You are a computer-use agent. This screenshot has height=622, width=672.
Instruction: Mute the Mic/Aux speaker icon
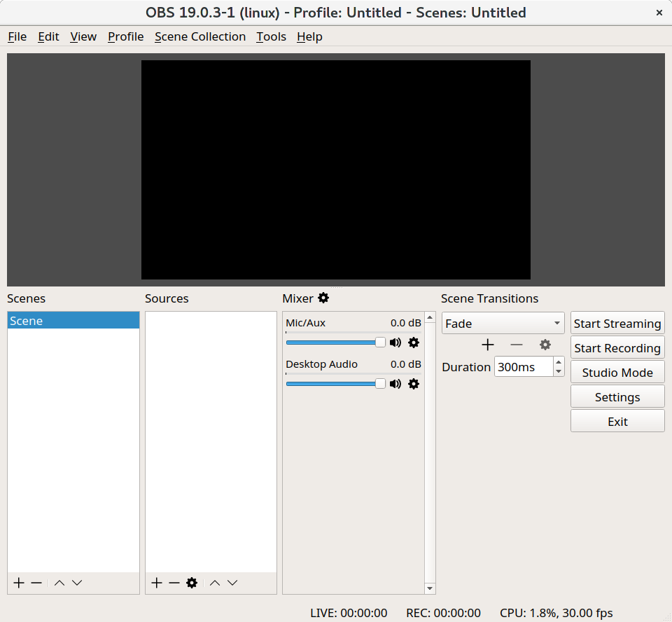[395, 343]
